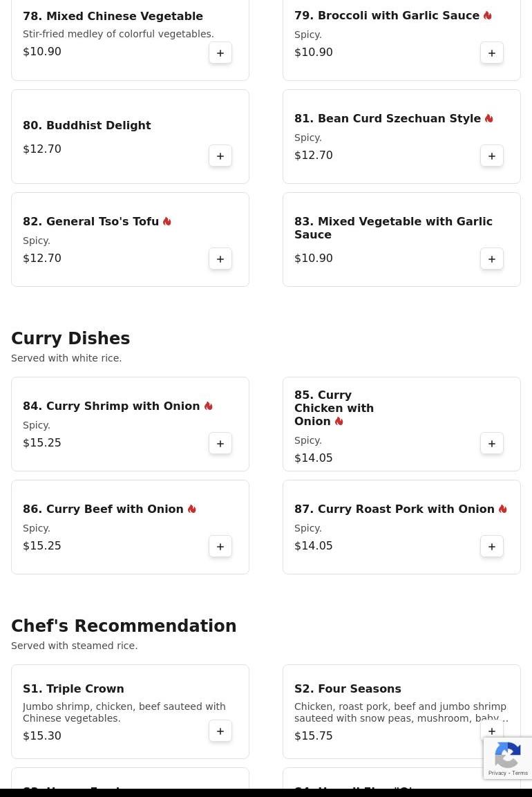The image size is (532, 797).
Task: Click the Four Seasons dish title
Action: (348, 689)
